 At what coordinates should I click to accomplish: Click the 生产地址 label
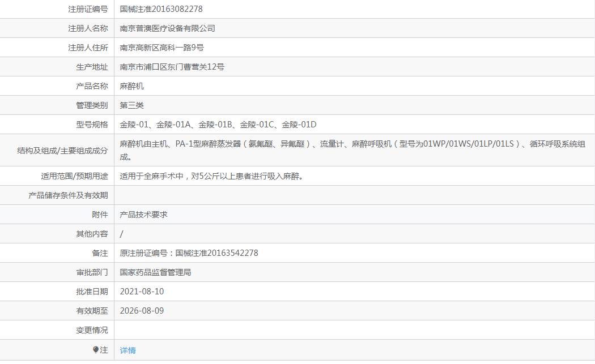[92, 67]
